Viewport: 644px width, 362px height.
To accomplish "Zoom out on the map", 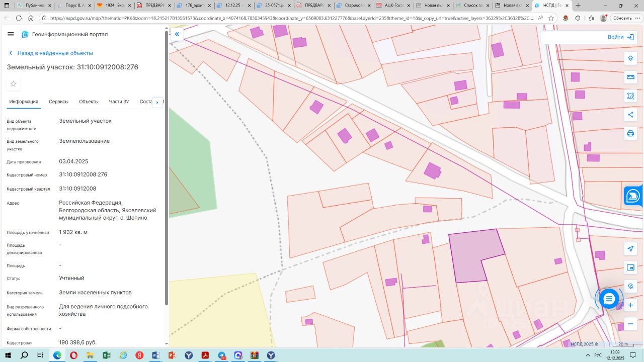I will [630, 324].
